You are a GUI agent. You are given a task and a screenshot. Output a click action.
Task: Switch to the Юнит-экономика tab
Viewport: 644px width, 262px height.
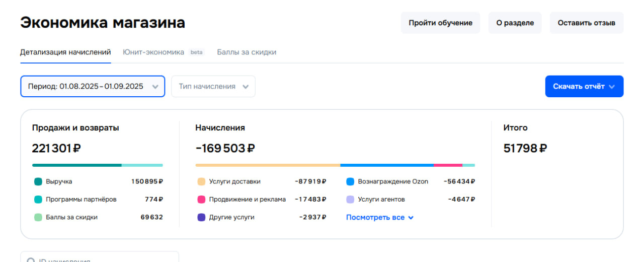point(153,52)
